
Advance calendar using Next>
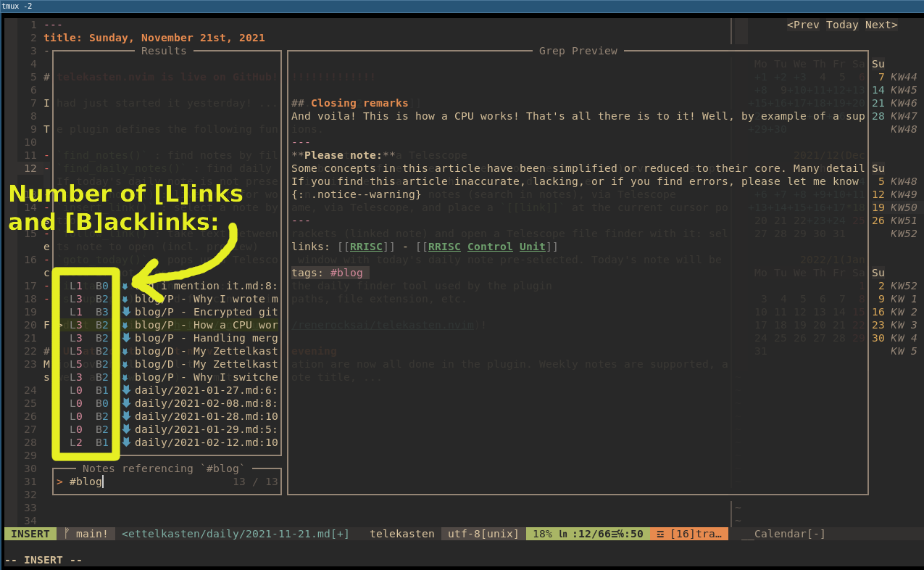[881, 25]
